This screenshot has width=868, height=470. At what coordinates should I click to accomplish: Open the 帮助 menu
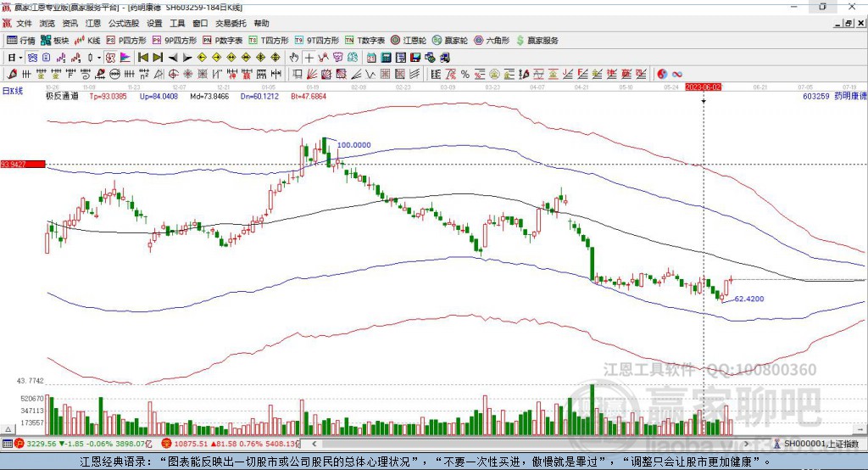[261, 23]
